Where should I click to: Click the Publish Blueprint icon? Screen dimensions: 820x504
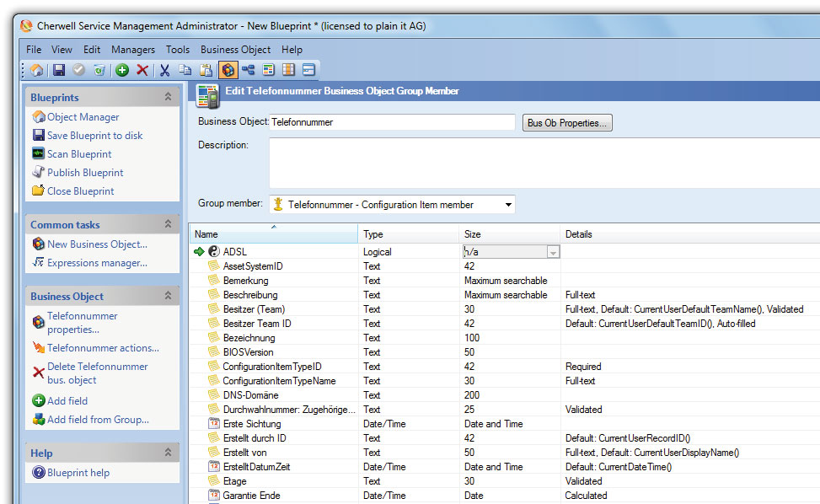pos(39,172)
